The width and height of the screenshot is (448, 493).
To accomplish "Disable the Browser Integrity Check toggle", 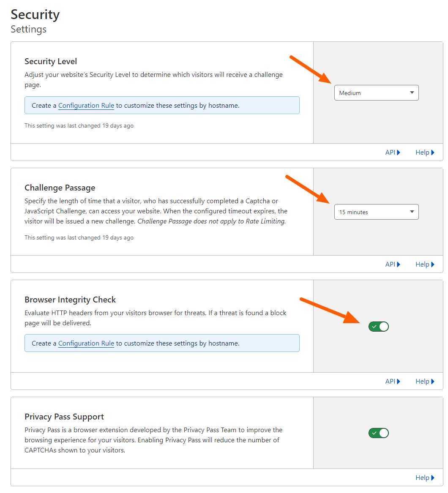I will tap(379, 326).
